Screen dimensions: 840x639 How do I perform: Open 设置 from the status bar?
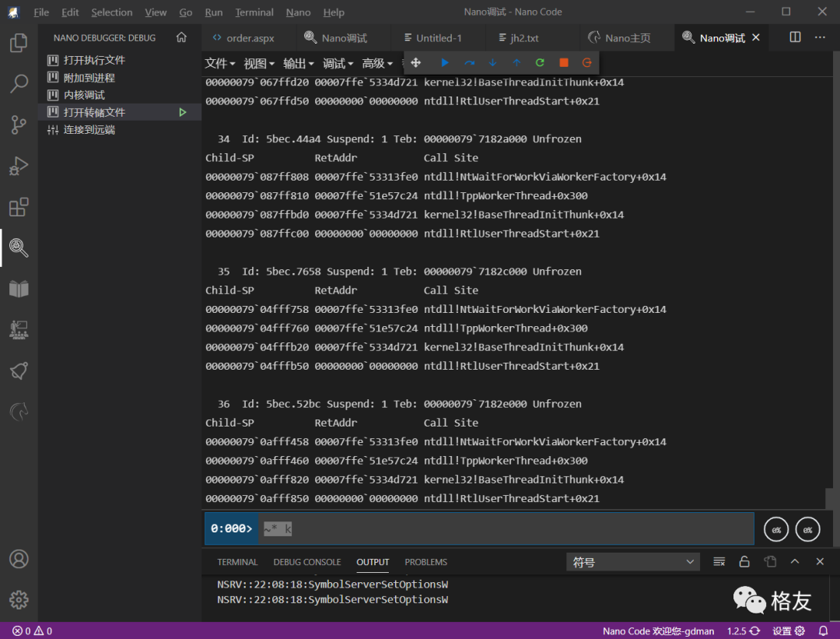[x=789, y=631]
